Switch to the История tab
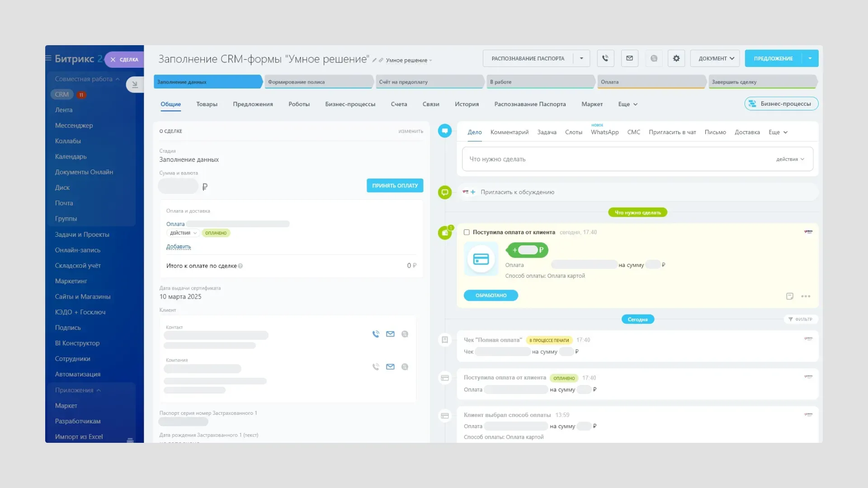868x488 pixels. tap(467, 104)
